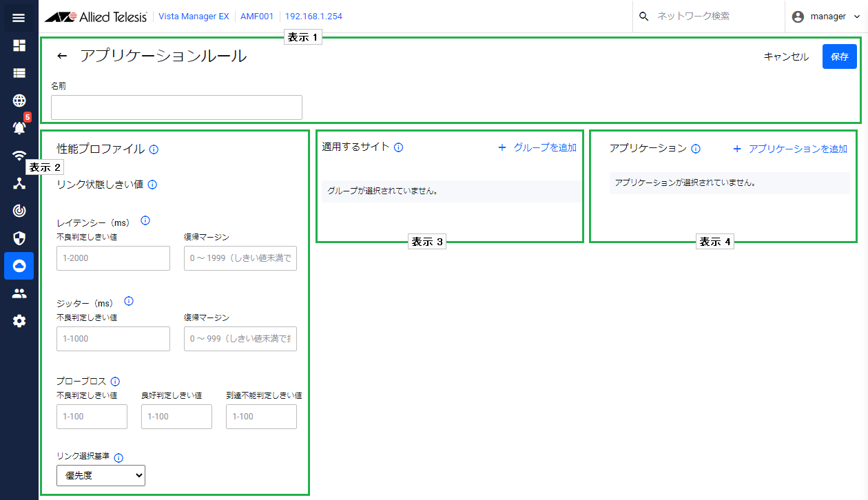This screenshot has width=868, height=500.
Task: Click the back arrow beside アプリケーションルール
Action: tap(62, 56)
